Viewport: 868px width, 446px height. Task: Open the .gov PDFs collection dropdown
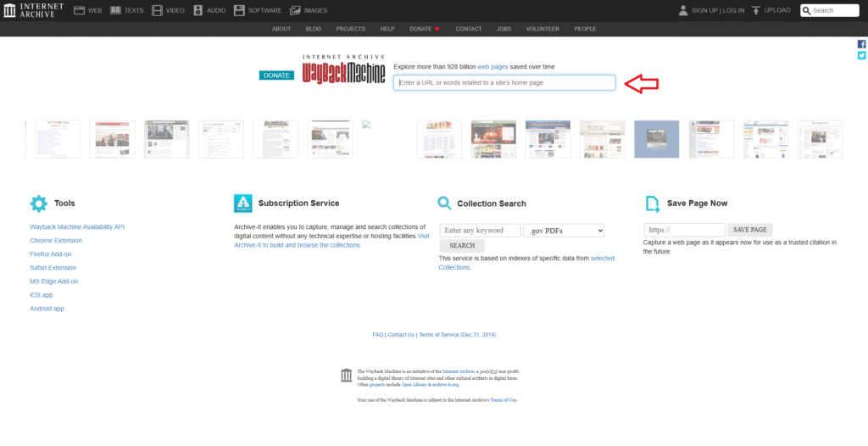[x=564, y=231]
